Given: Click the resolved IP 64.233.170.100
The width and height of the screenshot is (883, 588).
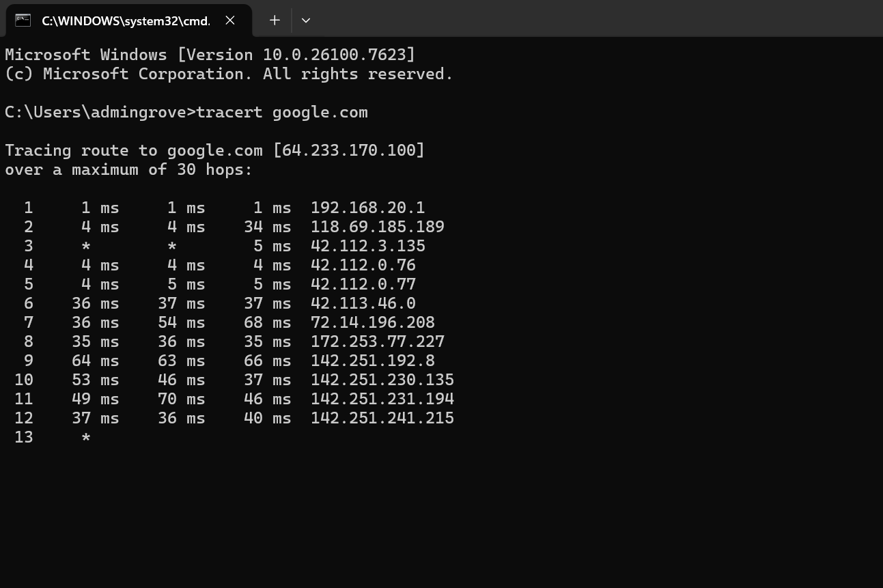Looking at the screenshot, I should (x=348, y=150).
